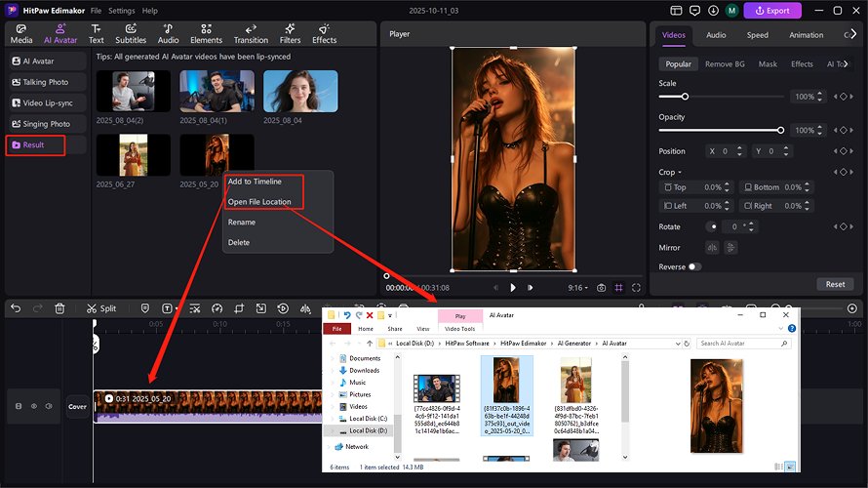Image resolution: width=868 pixels, height=488 pixels.
Task: Play the video in the player
Action: click(513, 288)
